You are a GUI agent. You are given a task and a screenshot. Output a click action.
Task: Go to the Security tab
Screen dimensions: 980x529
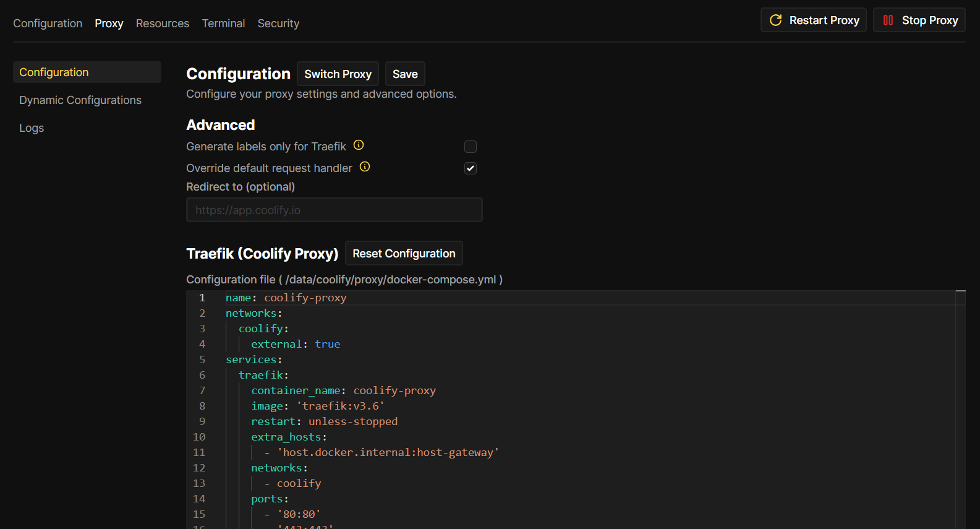tap(278, 24)
